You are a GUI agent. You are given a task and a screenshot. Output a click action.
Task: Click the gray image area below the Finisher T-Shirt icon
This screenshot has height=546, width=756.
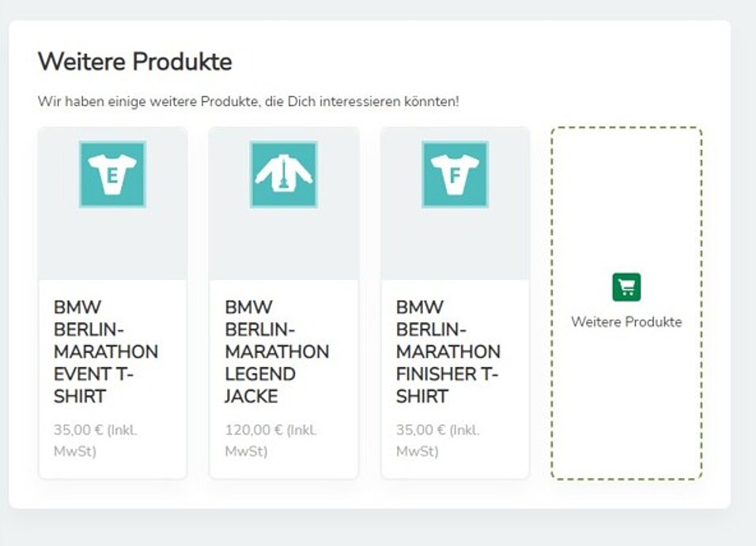455,245
